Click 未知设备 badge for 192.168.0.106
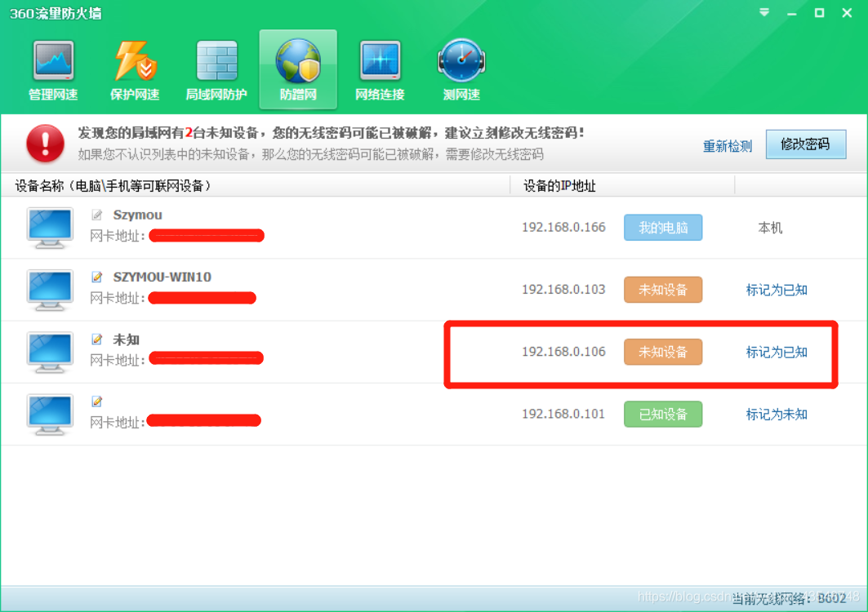The width and height of the screenshot is (868, 612). coord(662,352)
